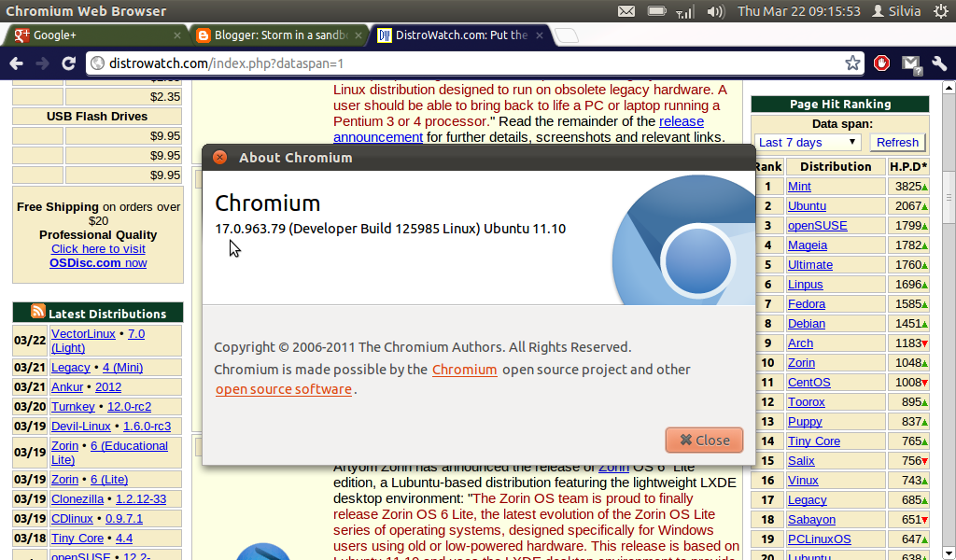This screenshot has height=560, width=956.
Task: Open the Puppy ranking link
Action: pyautogui.click(x=805, y=422)
